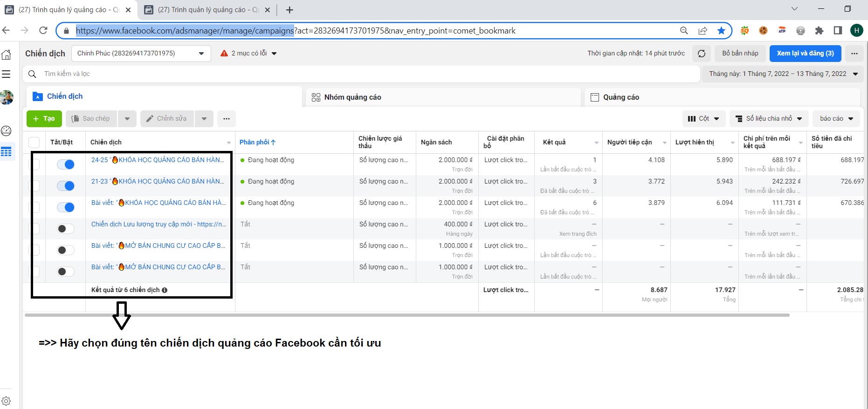868x409 pixels.
Task: Click the green Tạo create button
Action: coord(44,119)
